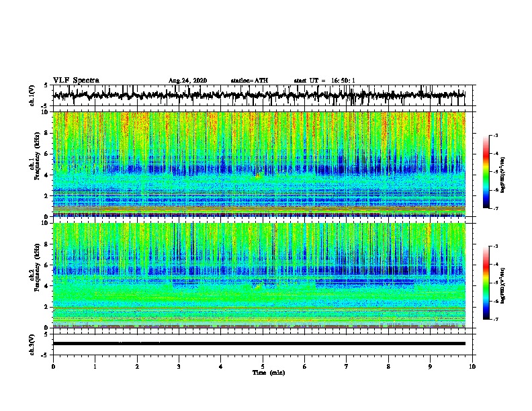
Task: Click ch.1 frequency tick label "8"
Action: [x=46, y=133]
